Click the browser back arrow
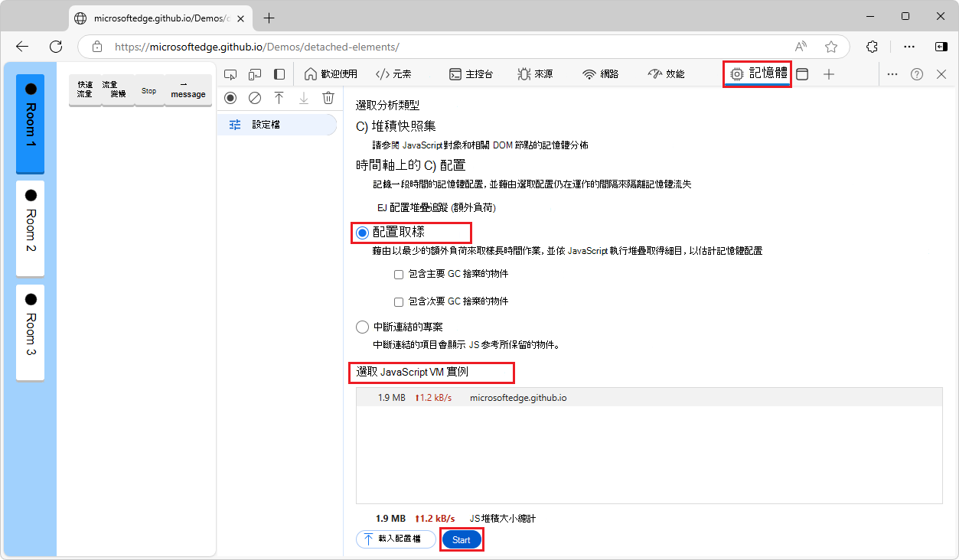Screen dimensions: 959x560 [22, 47]
